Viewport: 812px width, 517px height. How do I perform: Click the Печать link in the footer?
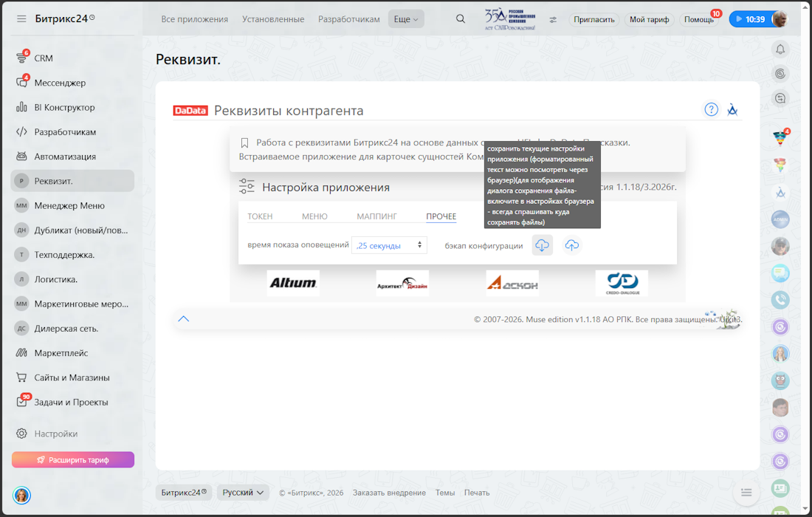[x=477, y=493]
